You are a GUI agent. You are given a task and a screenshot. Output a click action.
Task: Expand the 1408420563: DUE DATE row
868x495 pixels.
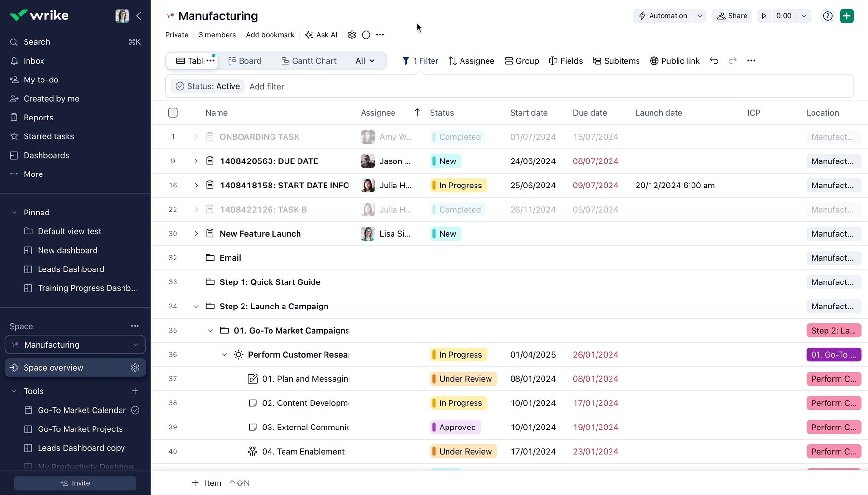(196, 161)
